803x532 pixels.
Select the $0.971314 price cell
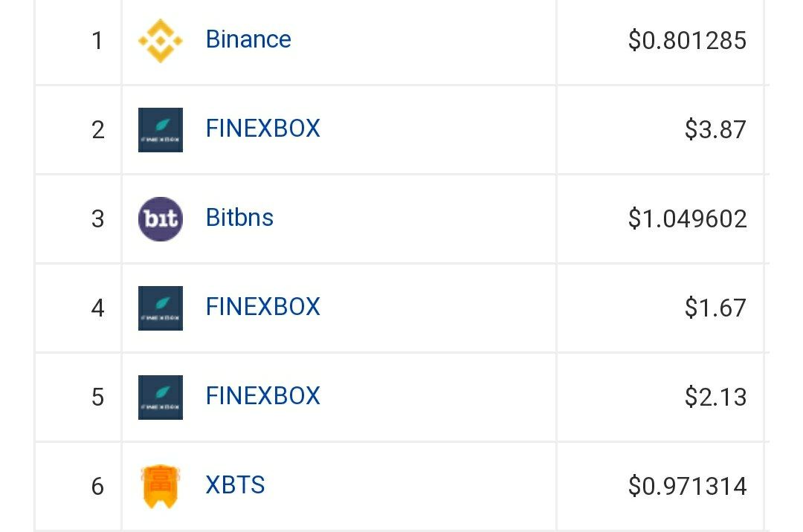tap(687, 487)
